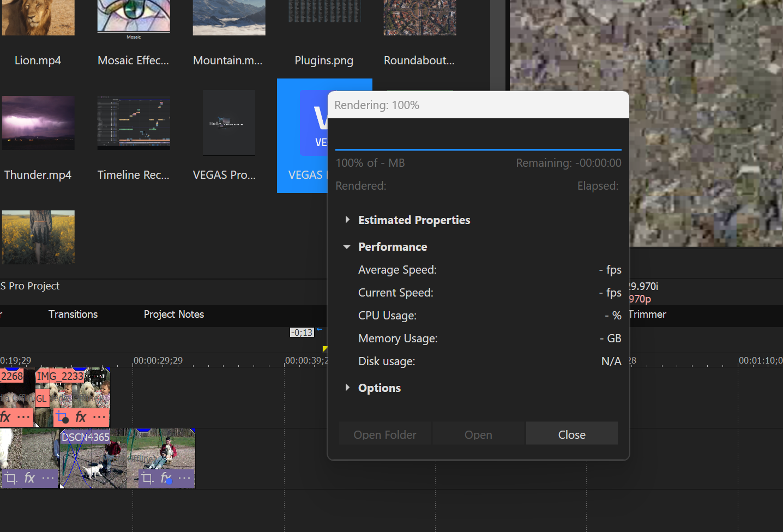Switch to the Trimmer tab
Screen dimensions: 783x532
coord(647,315)
